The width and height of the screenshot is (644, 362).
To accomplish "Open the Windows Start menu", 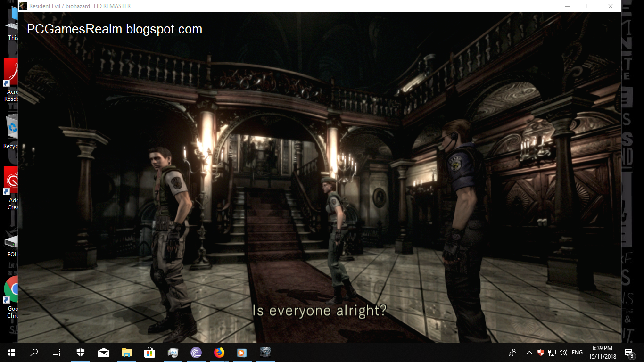I will point(11,352).
